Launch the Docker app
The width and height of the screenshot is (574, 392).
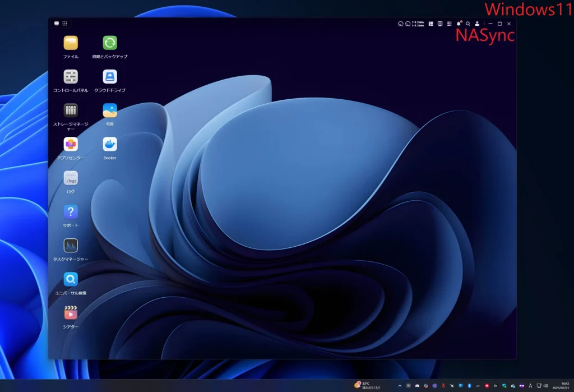110,144
